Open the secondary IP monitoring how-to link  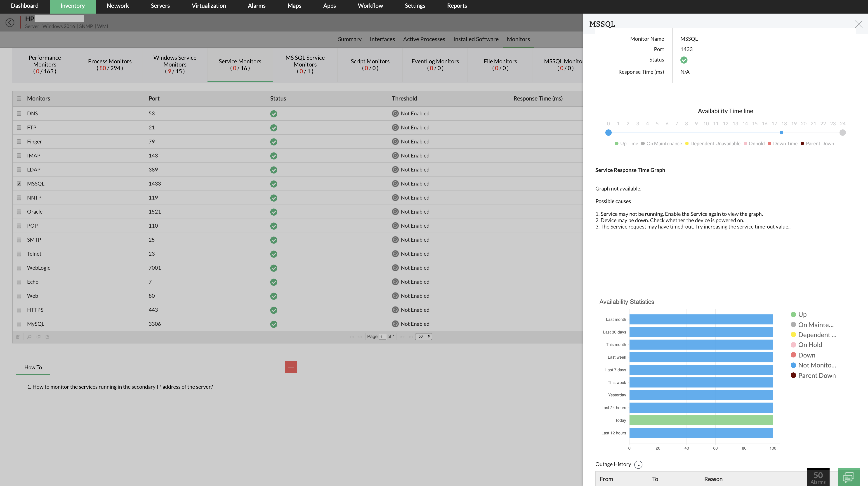(x=122, y=386)
